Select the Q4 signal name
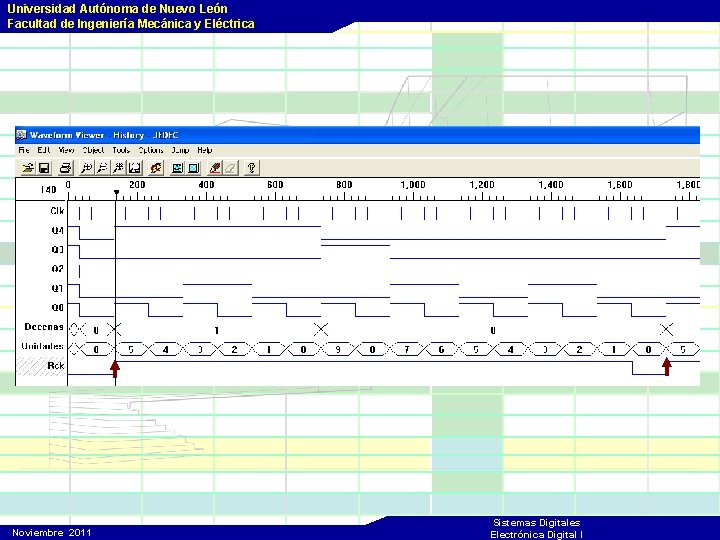 57,230
